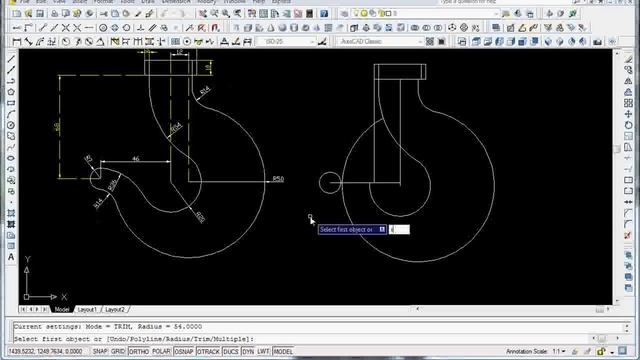Switch to the Model tab
640x360 pixels.
(x=62, y=310)
